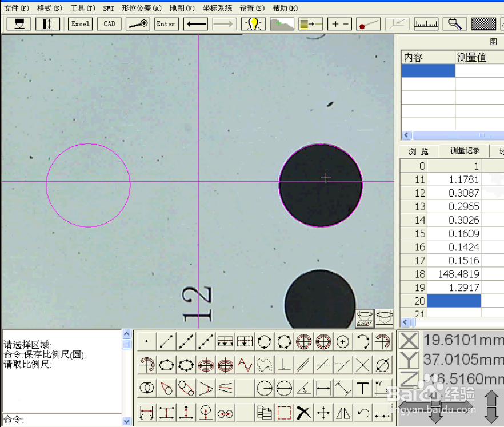
Task: Click left scroll arrow under 内容 table
Action: 406,135
